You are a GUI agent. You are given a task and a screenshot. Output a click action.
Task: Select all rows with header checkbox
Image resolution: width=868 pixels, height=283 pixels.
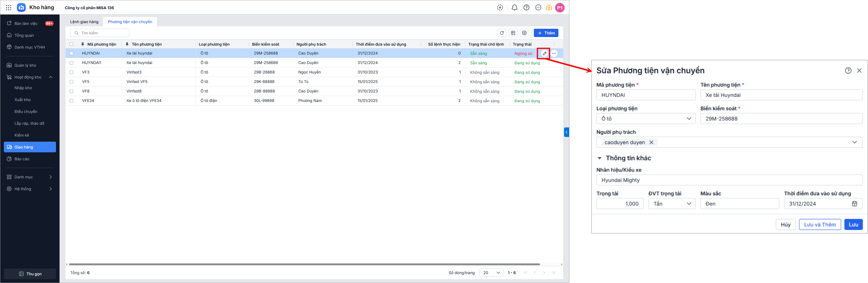[71, 44]
